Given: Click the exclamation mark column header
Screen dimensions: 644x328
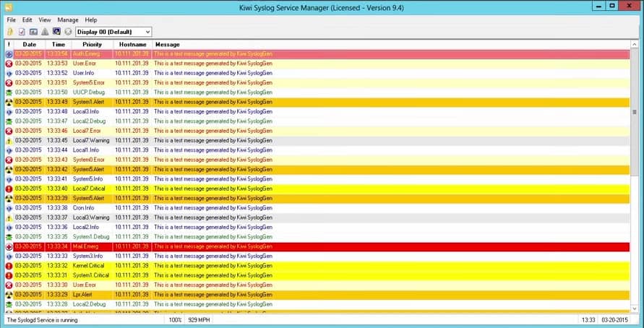Looking at the screenshot, I should pyautogui.click(x=9, y=44).
